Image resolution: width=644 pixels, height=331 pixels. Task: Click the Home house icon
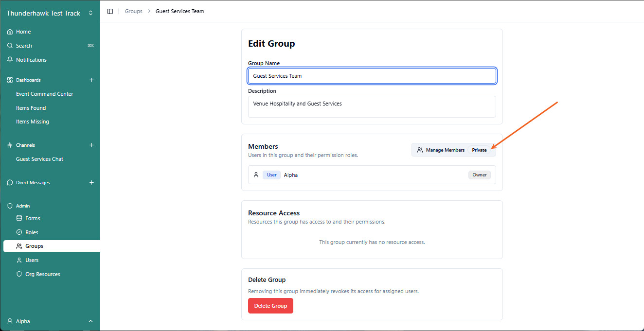pos(10,32)
